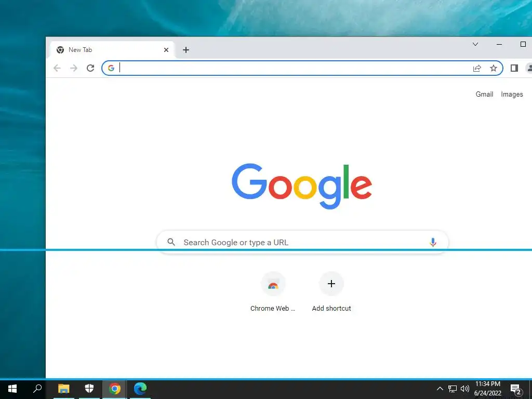Viewport: 532px width, 399px height.
Task: Click the Add shortcut button
Action: pos(331,292)
